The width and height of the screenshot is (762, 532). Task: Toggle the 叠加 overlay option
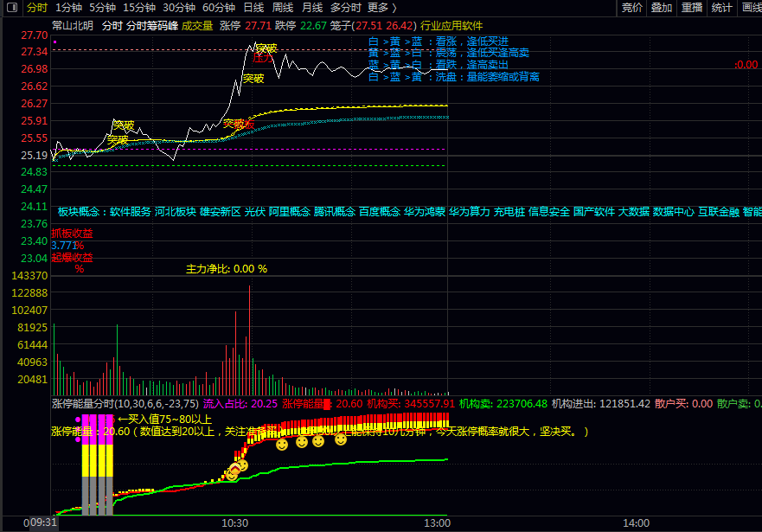click(x=662, y=7)
